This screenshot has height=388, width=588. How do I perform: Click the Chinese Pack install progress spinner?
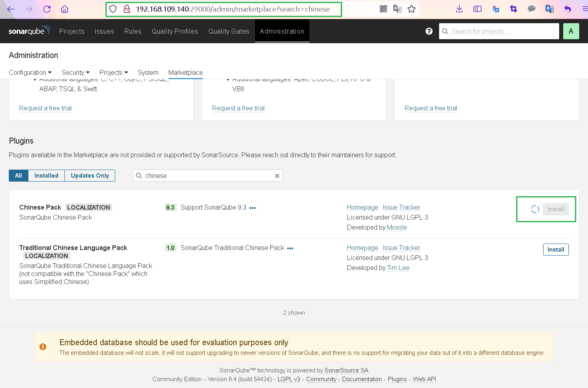[x=535, y=209]
